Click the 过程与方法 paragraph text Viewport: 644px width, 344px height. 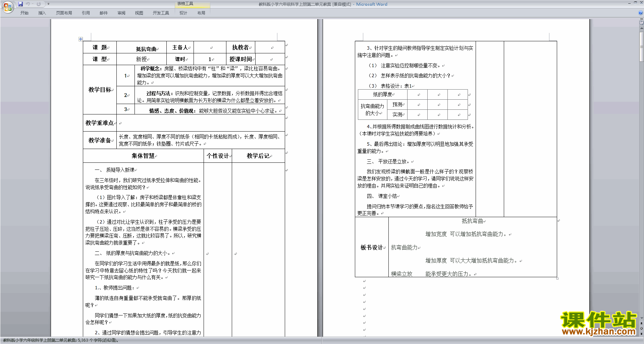tap(210, 97)
